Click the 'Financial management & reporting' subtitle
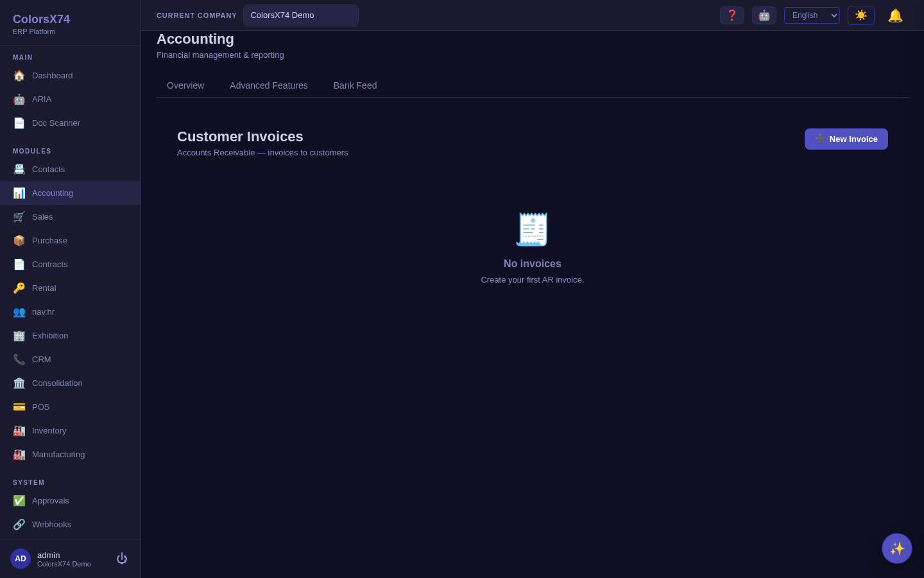Screen dimensions: 924x578 [220, 55]
